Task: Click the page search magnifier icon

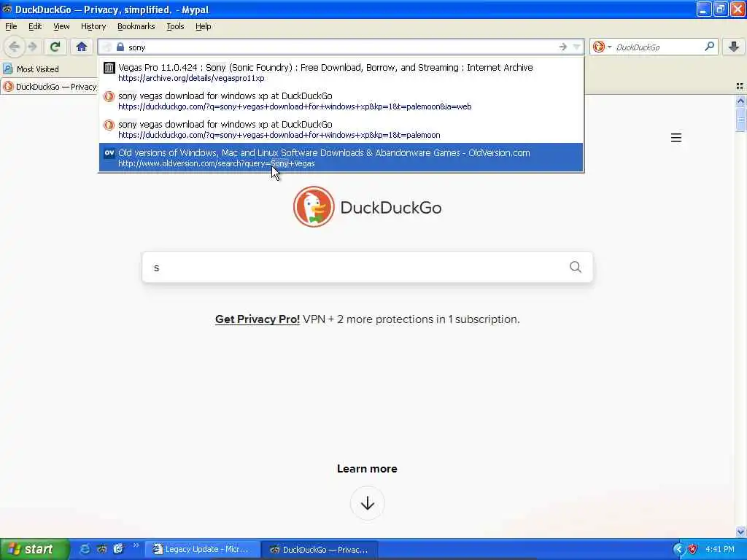Action: pos(575,267)
